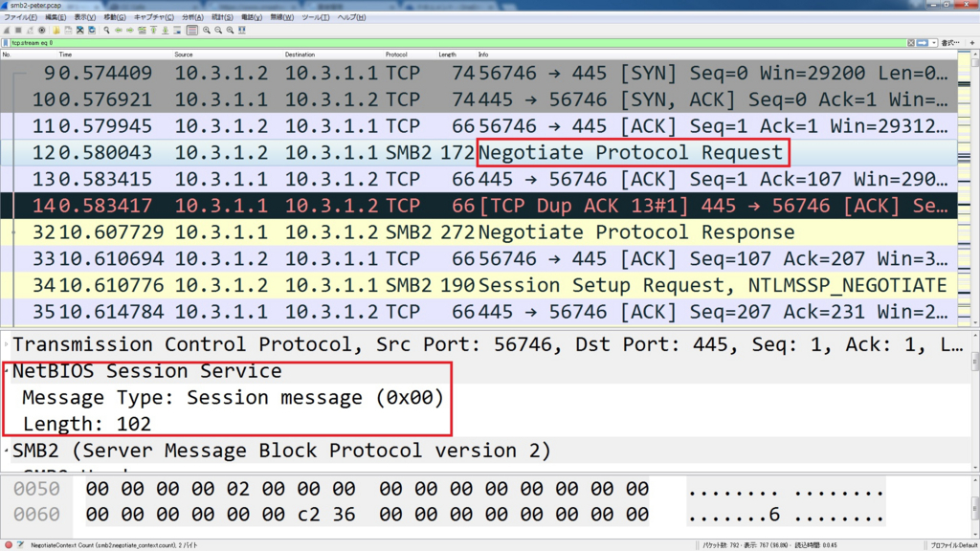Image resolution: width=980 pixels, height=551 pixels.
Task: Go forward with the right green arrow
Action: pos(130,30)
